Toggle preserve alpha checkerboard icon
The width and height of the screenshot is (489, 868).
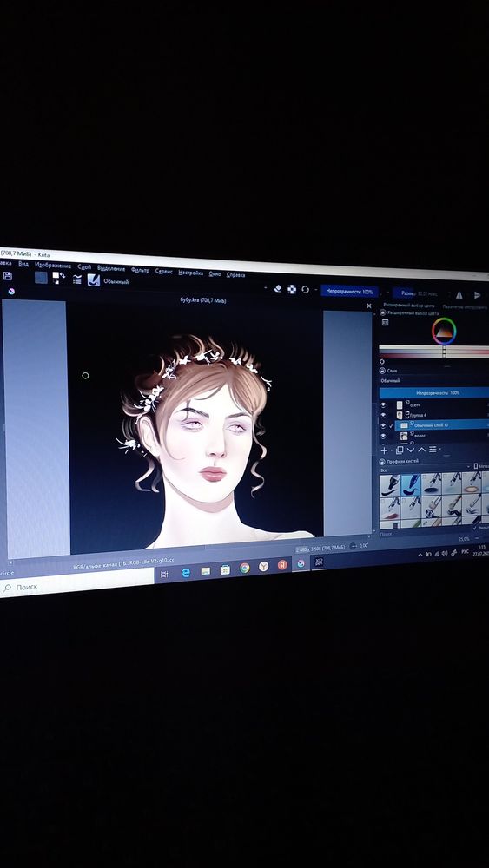tap(292, 289)
